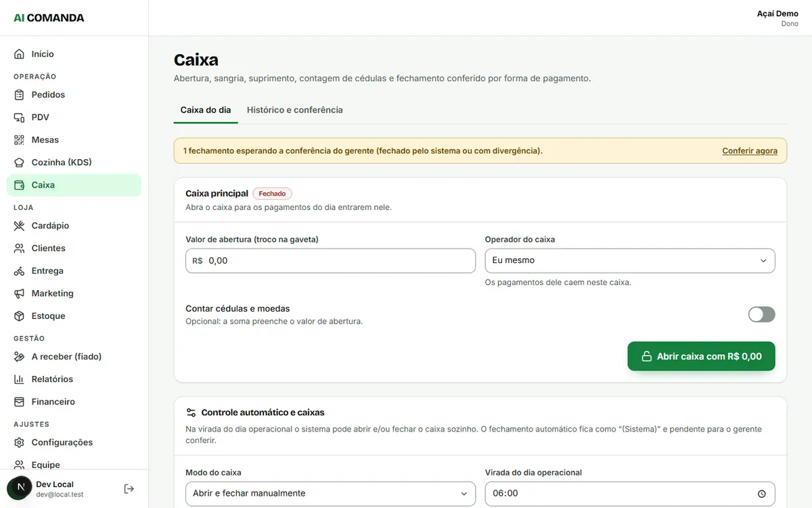The width and height of the screenshot is (812, 508).
Task: Click the Caixa wallet icon in sidebar
Action: (19, 185)
